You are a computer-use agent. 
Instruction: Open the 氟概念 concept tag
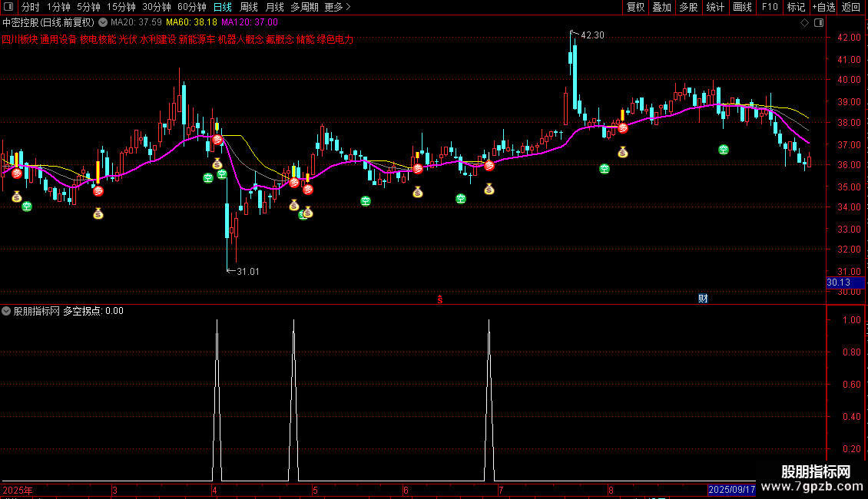coord(280,39)
